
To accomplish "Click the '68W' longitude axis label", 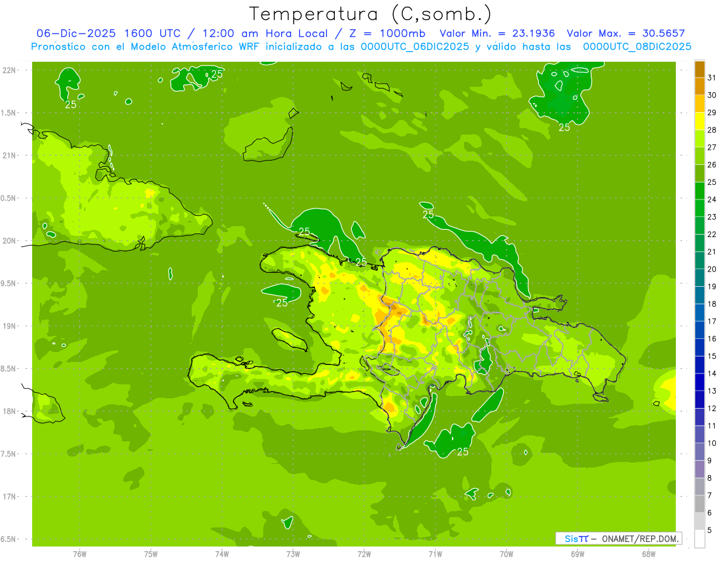I will [x=649, y=554].
